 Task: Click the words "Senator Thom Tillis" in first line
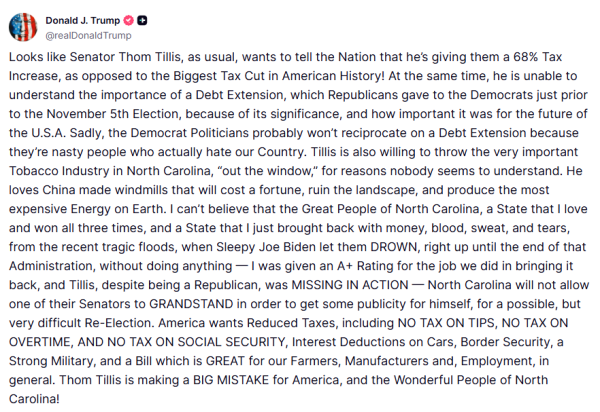(x=125, y=57)
